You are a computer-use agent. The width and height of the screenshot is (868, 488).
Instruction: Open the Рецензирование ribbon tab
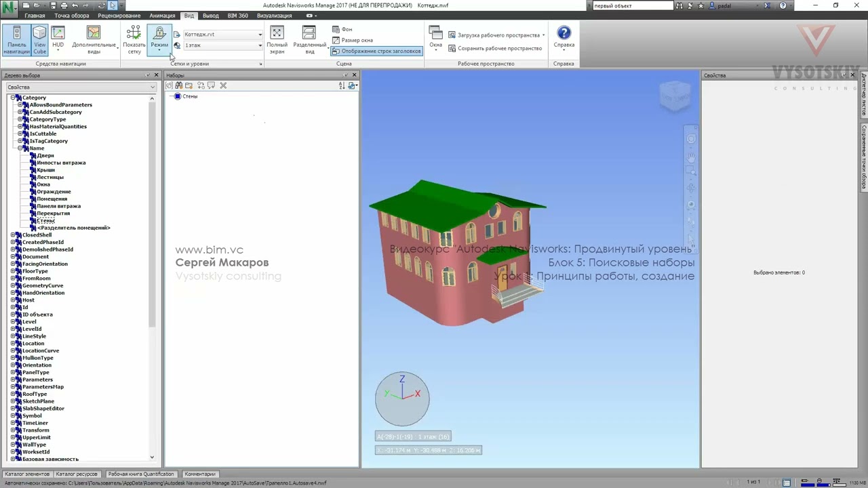[119, 16]
